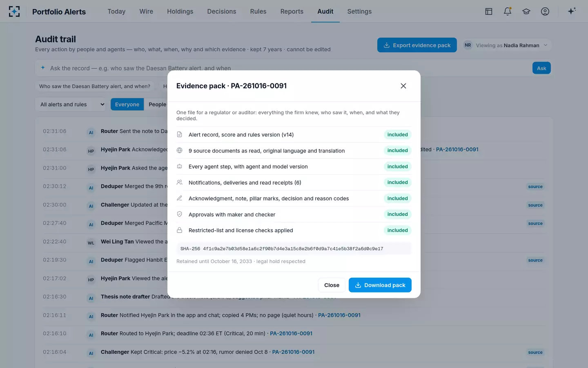
Task: Click the SHA-256 hash text
Action: pyautogui.click(x=282, y=249)
